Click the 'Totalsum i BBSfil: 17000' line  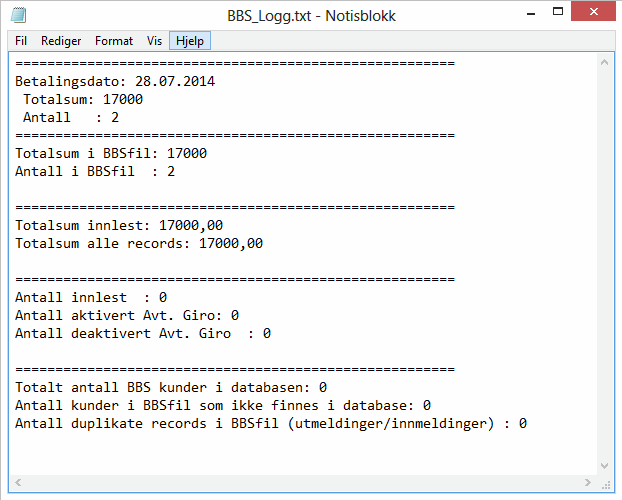111,153
